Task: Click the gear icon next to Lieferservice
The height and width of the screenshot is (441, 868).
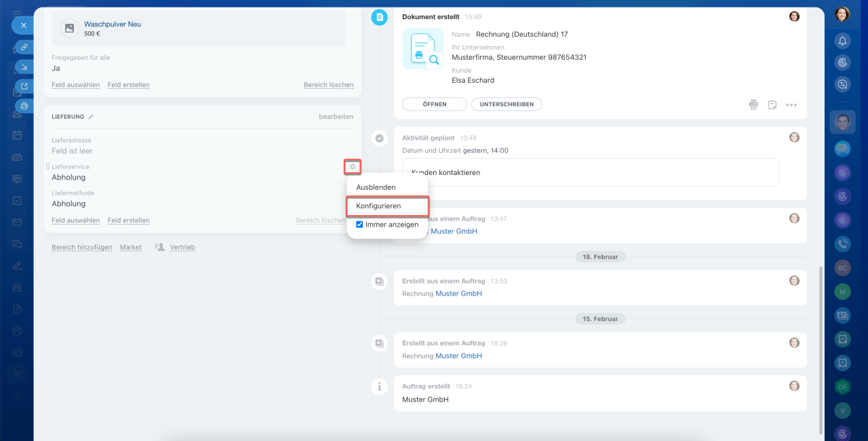Action: 352,167
